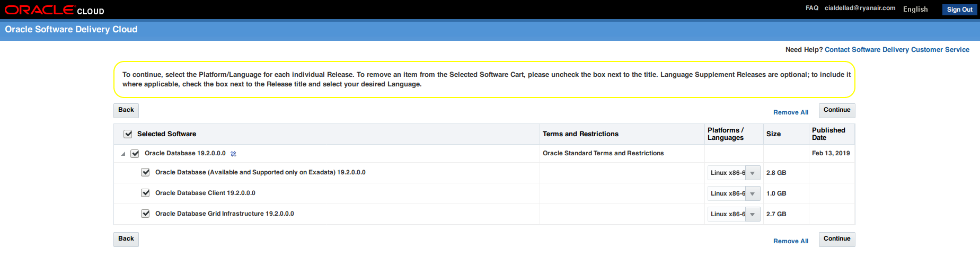Click Remove All link below the table

point(790,241)
